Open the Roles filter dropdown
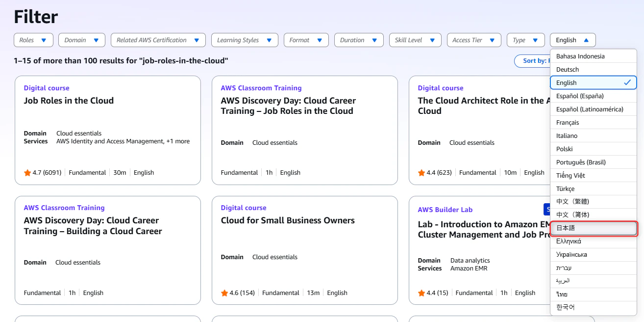 (33, 40)
